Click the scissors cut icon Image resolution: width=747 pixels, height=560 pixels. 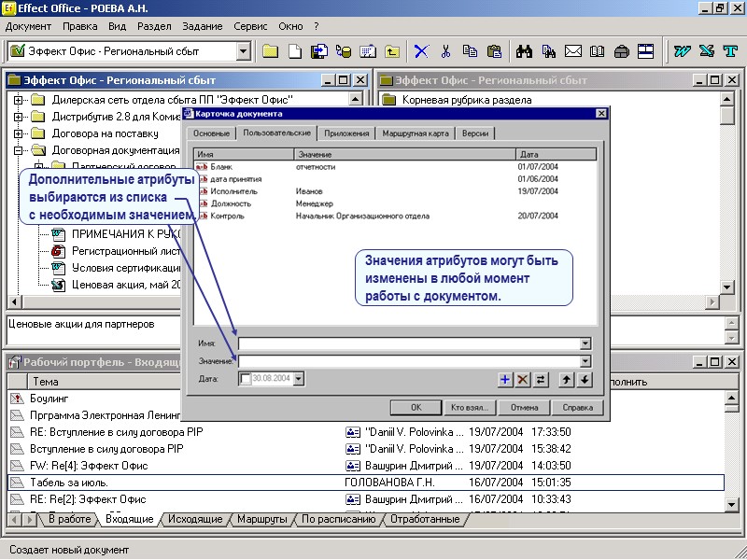click(445, 51)
